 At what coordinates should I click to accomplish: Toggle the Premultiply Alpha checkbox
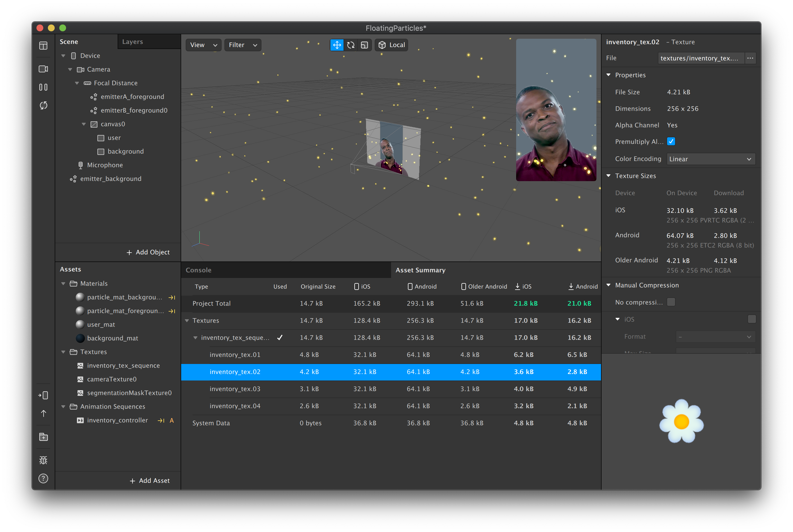click(671, 142)
